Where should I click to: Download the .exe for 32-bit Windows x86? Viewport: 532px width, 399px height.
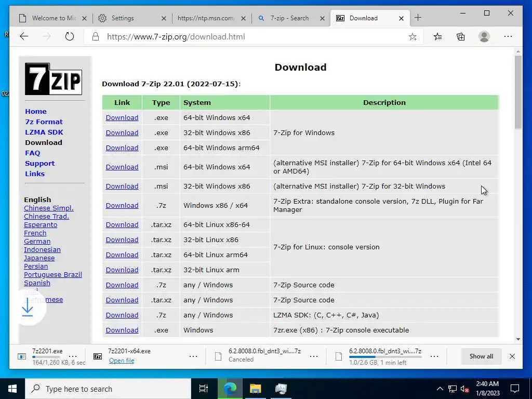pos(122,132)
